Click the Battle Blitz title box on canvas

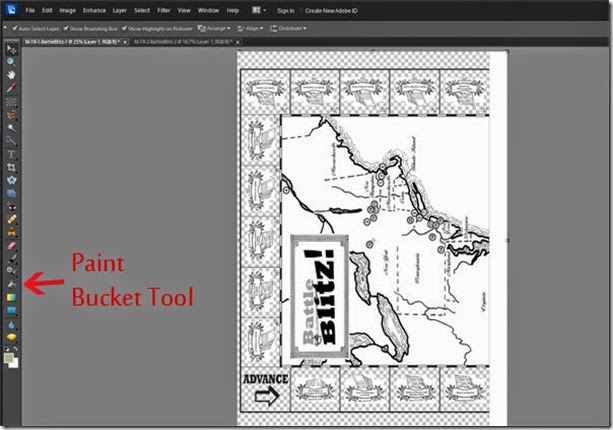pyautogui.click(x=319, y=296)
